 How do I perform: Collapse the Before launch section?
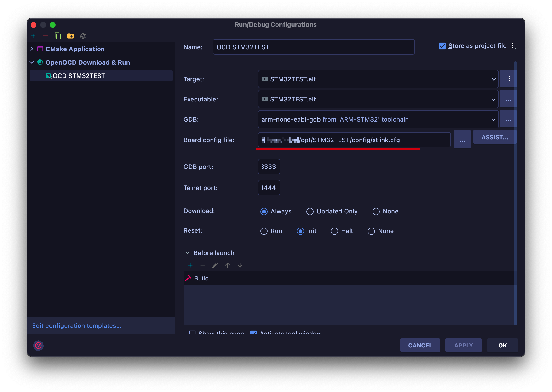point(187,253)
